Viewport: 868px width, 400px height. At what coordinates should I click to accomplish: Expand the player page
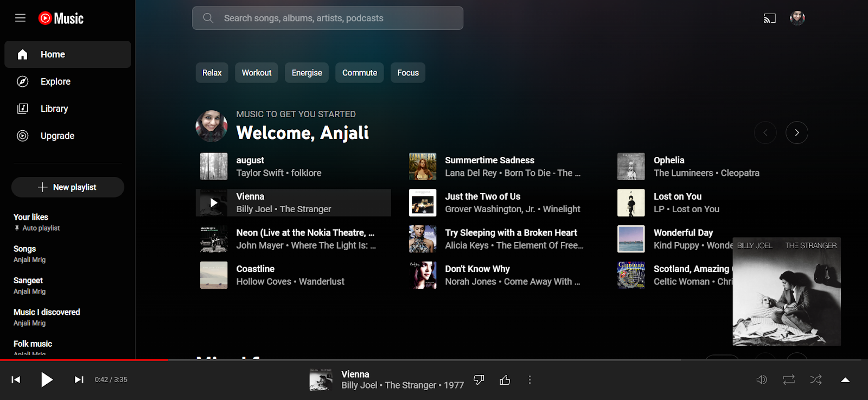[845, 379]
